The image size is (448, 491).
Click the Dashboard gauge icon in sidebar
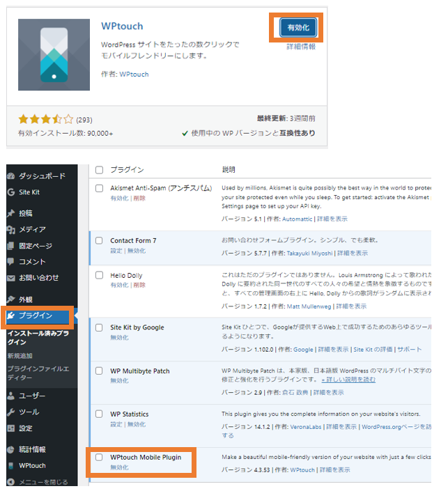tap(10, 176)
